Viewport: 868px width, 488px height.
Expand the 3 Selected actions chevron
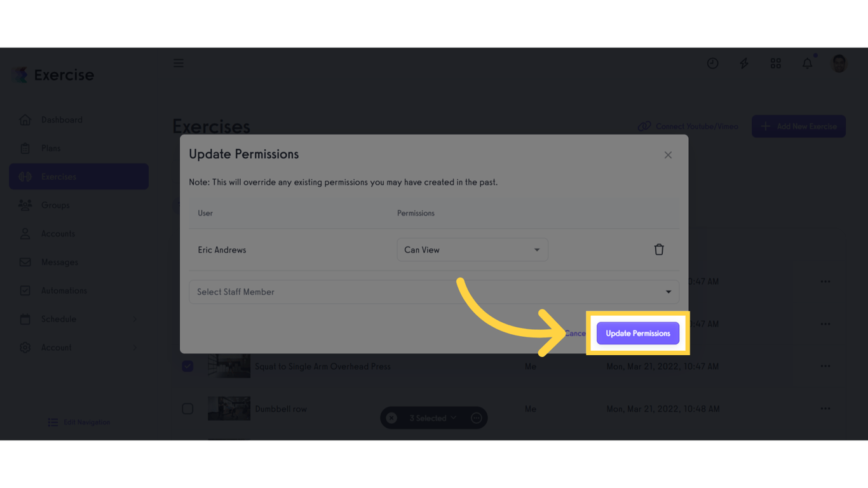coord(454,417)
